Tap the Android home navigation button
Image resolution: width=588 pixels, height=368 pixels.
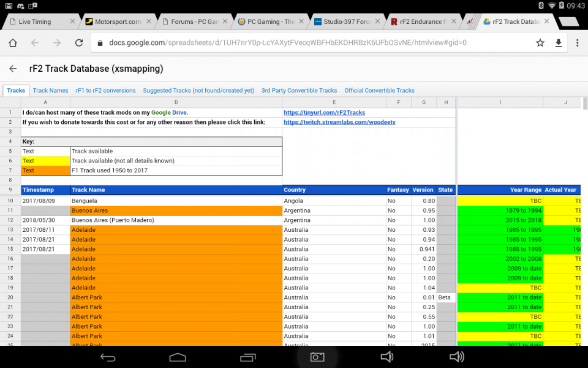[178, 357]
